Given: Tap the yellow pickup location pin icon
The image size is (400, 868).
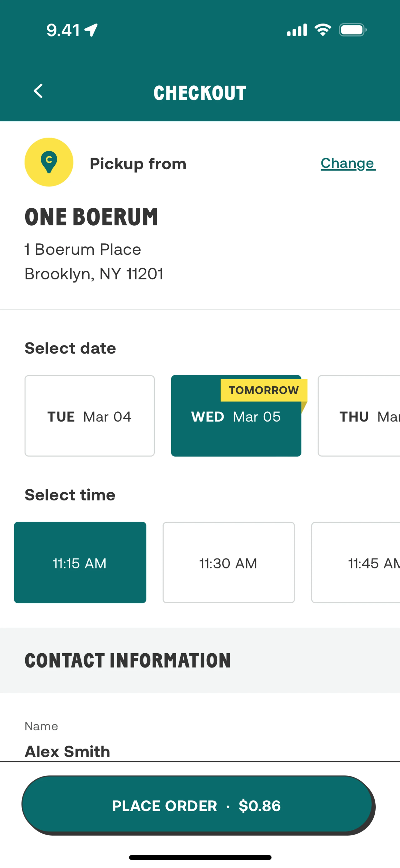Looking at the screenshot, I should pyautogui.click(x=49, y=162).
